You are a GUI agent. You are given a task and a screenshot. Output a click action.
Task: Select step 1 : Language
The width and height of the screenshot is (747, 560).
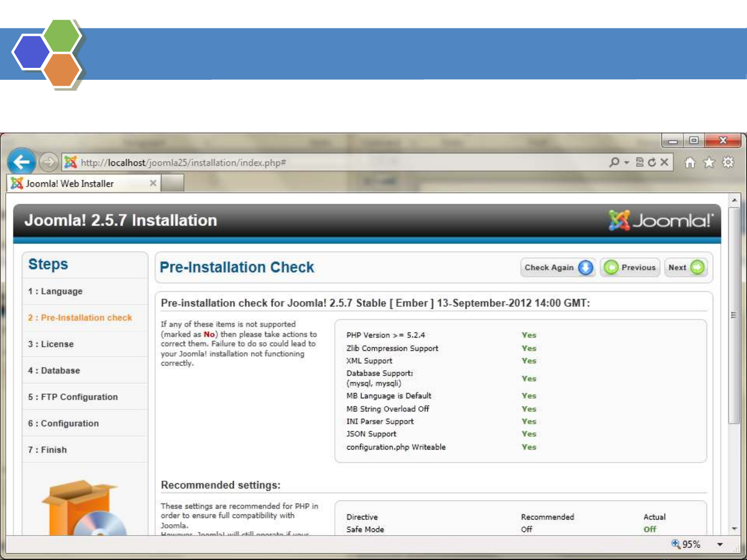55,291
